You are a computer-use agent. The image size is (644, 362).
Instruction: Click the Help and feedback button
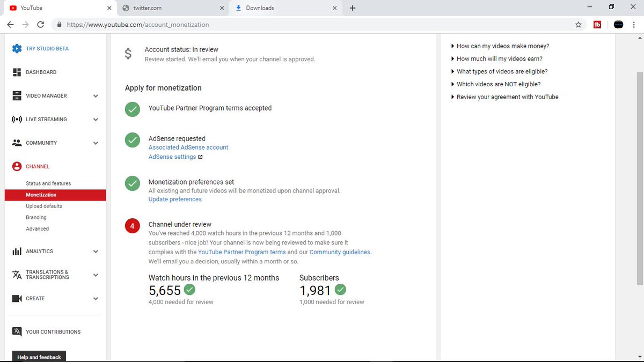(39, 357)
